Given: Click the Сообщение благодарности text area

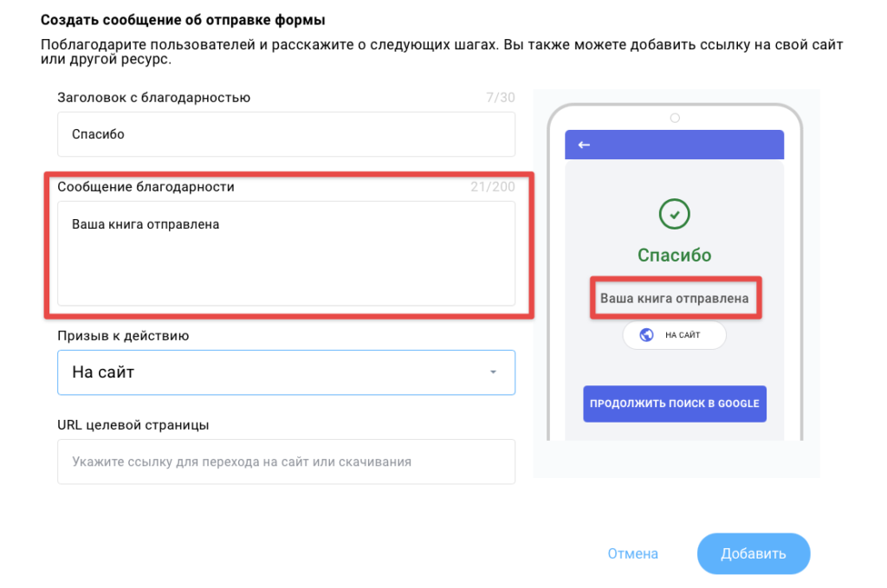Looking at the screenshot, I should pyautogui.click(x=286, y=253).
